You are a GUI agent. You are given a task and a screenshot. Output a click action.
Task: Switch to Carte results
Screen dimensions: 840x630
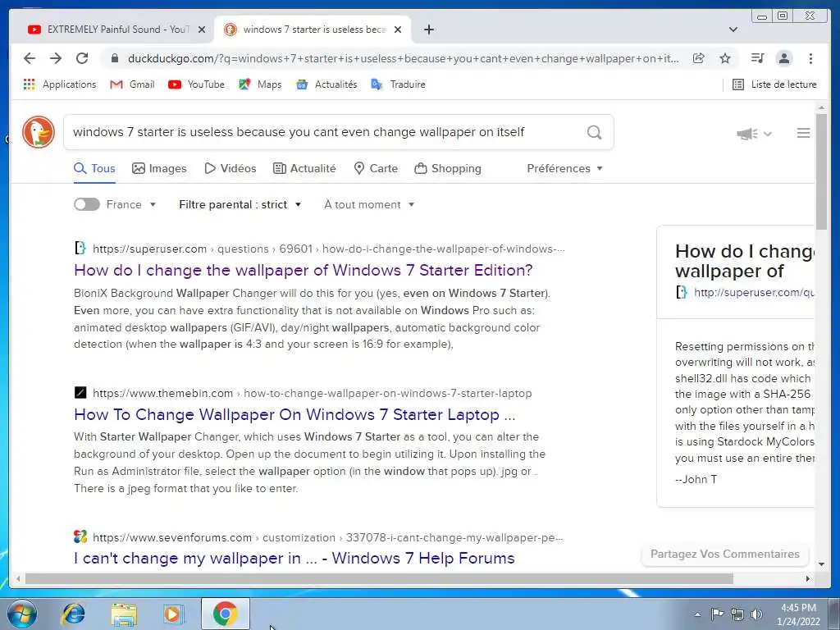376,168
